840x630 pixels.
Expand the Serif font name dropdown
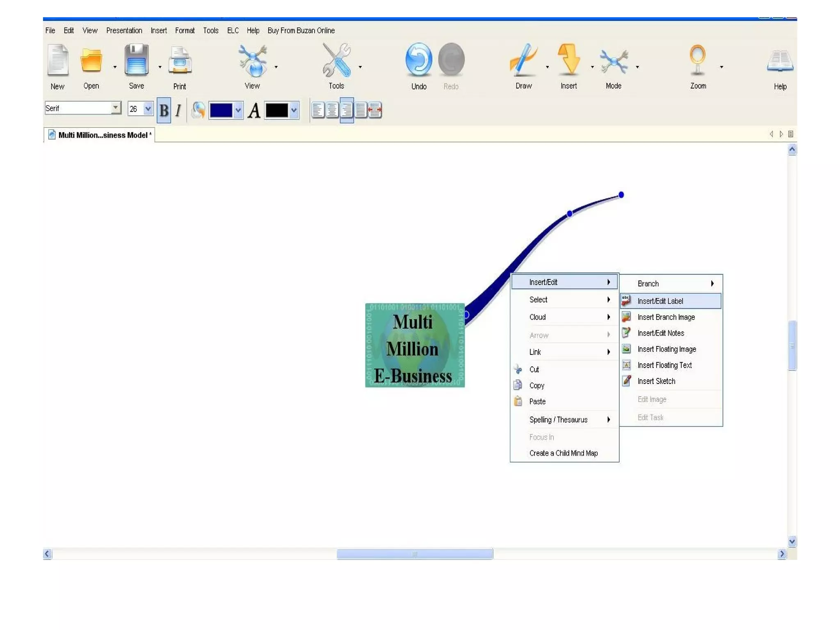click(116, 108)
